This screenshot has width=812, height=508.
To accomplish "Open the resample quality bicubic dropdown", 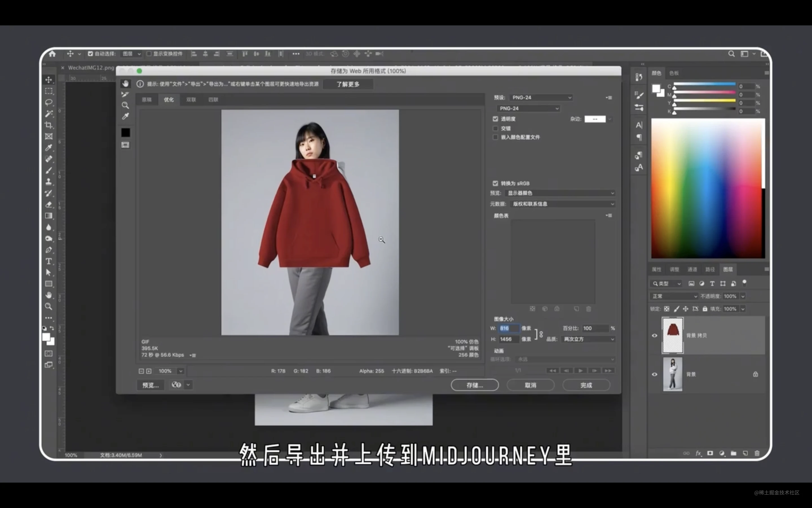I will coord(588,339).
